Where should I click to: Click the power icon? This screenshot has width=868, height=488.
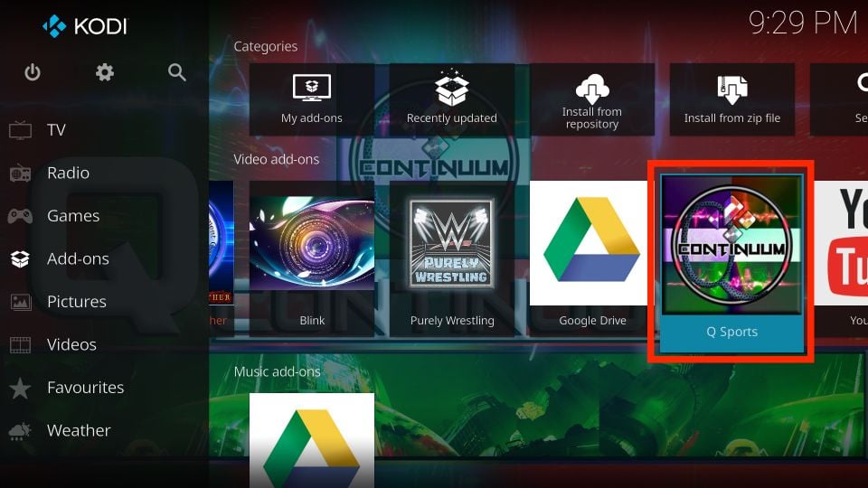click(x=33, y=72)
